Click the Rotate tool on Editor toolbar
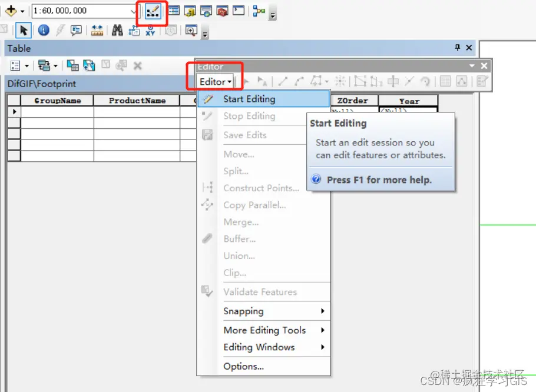536x392 pixels. click(x=425, y=82)
